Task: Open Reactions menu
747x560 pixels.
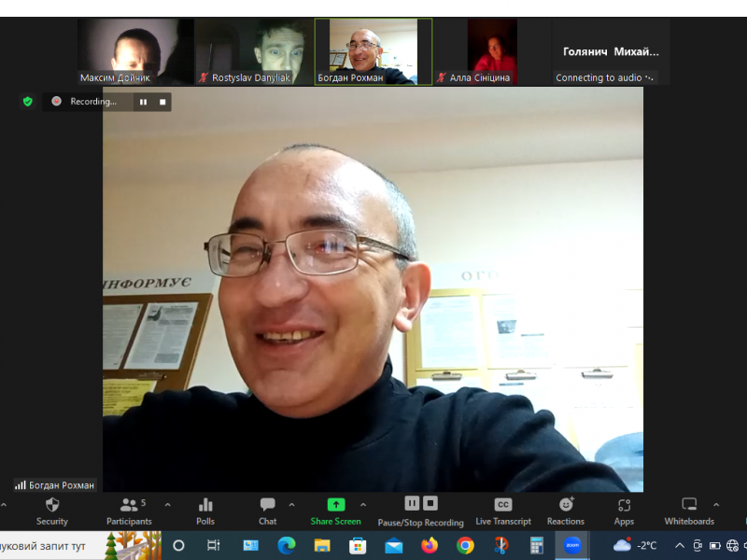Action: coord(566,510)
